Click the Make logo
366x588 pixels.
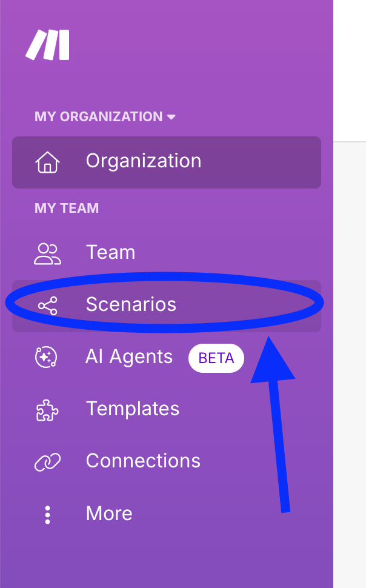(48, 44)
